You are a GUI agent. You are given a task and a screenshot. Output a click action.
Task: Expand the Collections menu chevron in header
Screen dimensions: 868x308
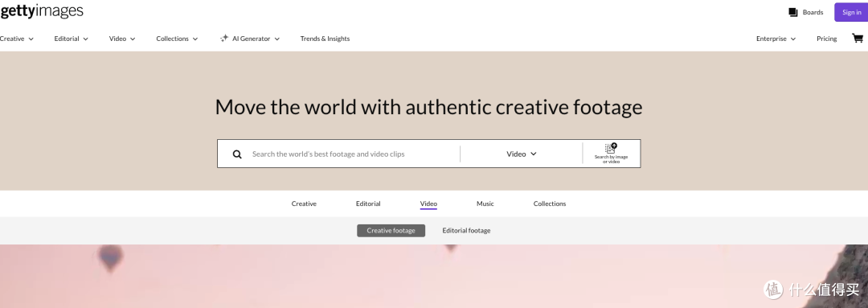coord(194,39)
